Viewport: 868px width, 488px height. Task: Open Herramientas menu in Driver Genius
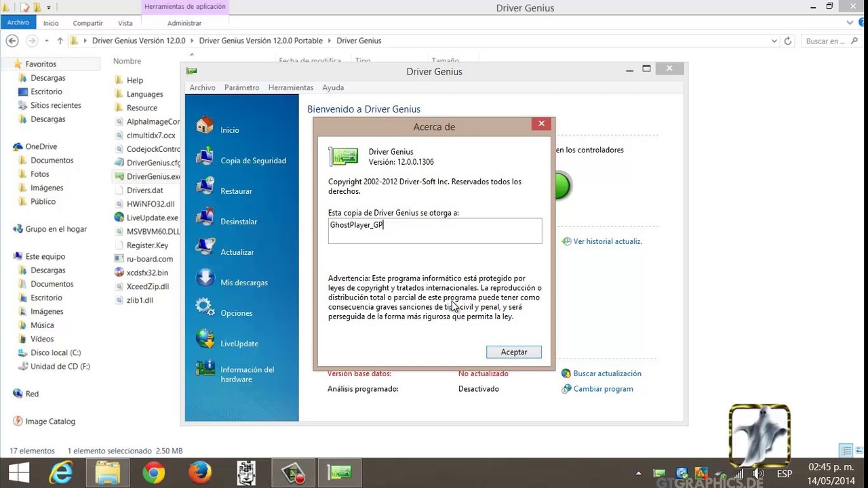(x=291, y=87)
